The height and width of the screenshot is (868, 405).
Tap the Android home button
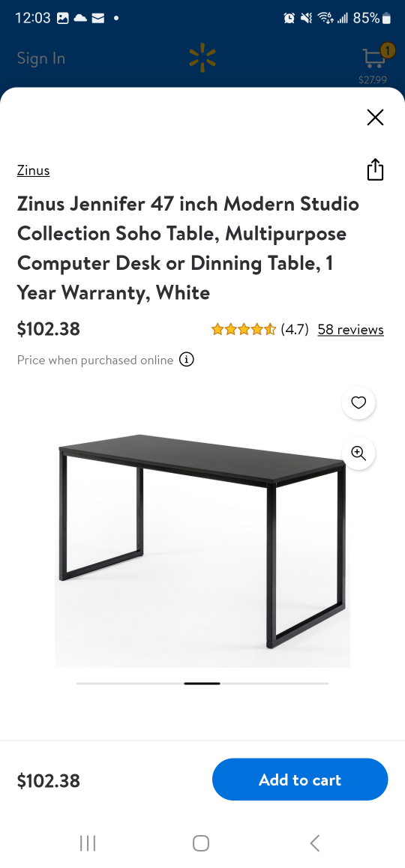pos(201,843)
